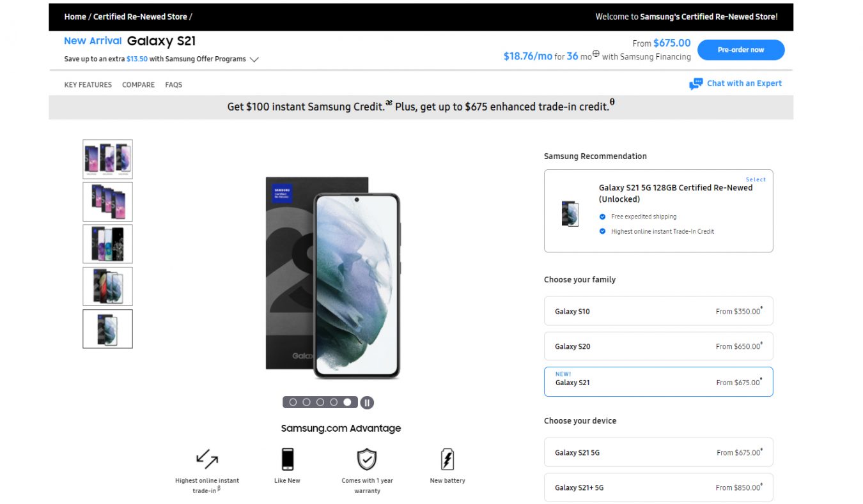Open Certified Re-Newed Store breadcrumb

click(x=141, y=17)
